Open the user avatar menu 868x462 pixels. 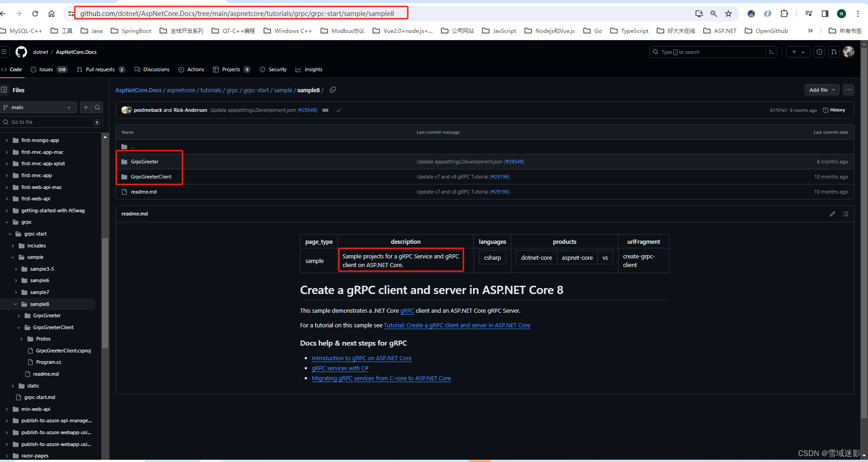(x=849, y=52)
